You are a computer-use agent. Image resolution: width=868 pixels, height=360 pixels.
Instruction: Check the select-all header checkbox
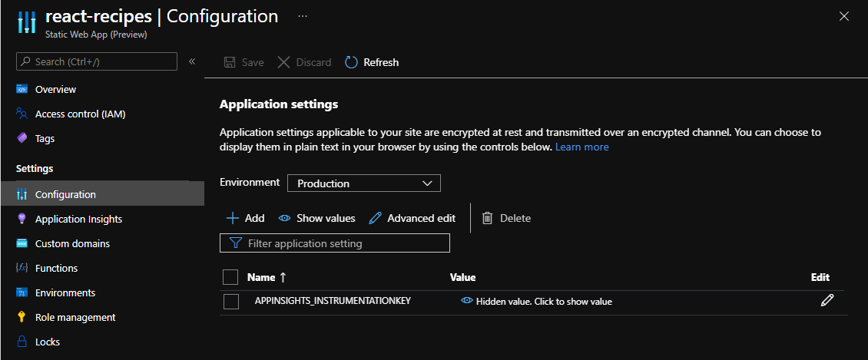coord(230,277)
